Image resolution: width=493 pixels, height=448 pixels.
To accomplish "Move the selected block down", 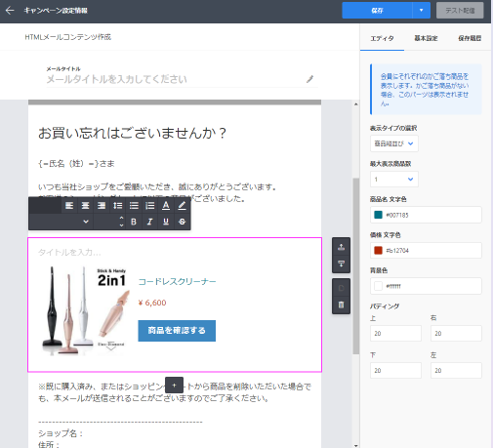I will (x=341, y=264).
